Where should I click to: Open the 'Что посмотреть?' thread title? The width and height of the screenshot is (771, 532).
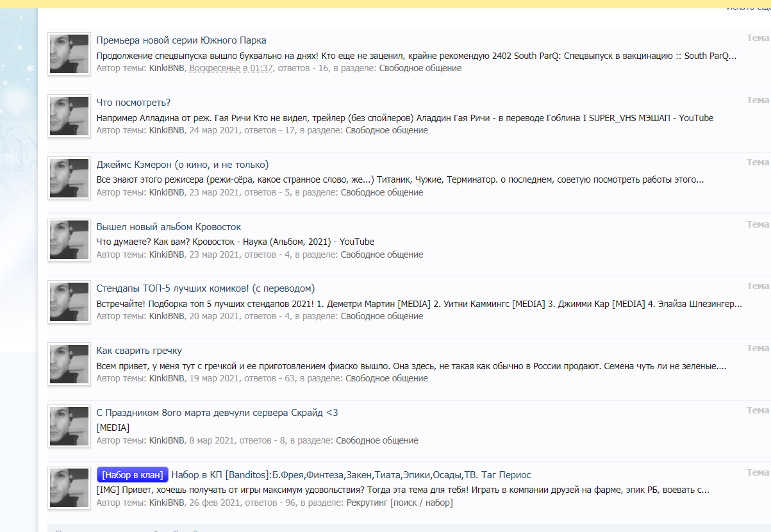click(x=133, y=103)
